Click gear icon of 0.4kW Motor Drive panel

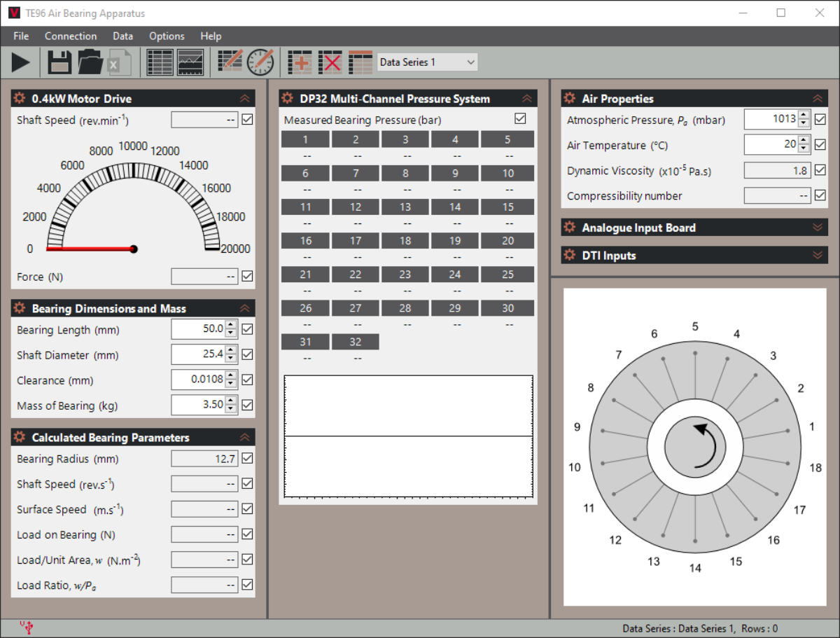[x=20, y=99]
